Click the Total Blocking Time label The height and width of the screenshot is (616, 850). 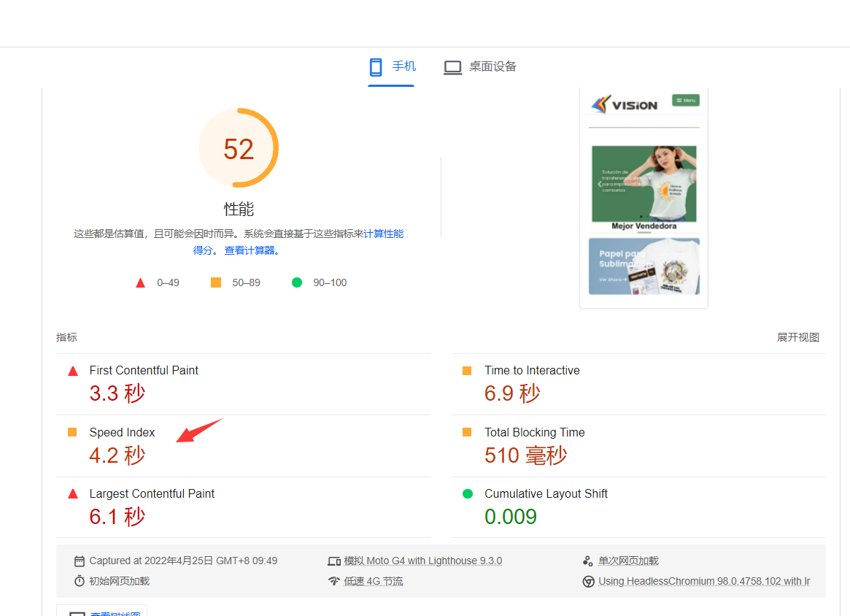535,432
